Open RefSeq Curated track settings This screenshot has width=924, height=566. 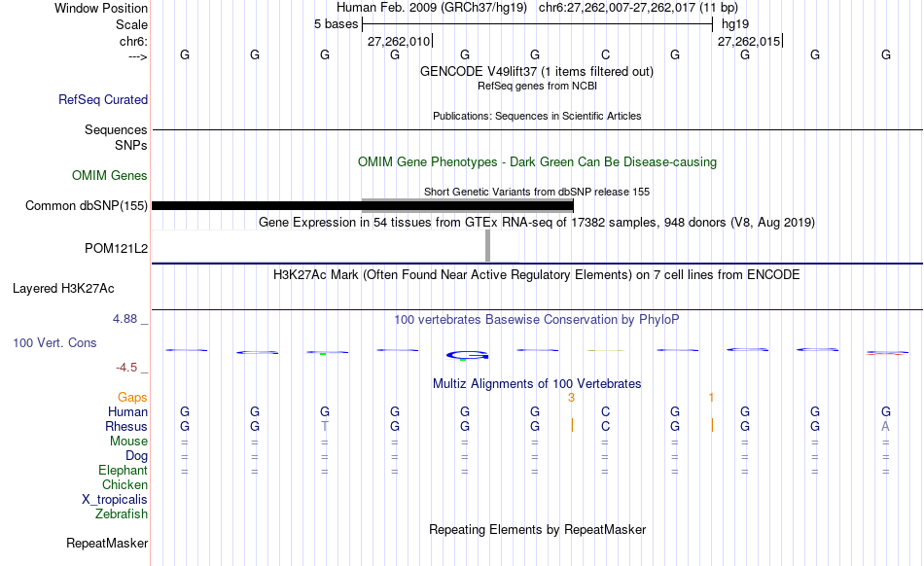[103, 99]
